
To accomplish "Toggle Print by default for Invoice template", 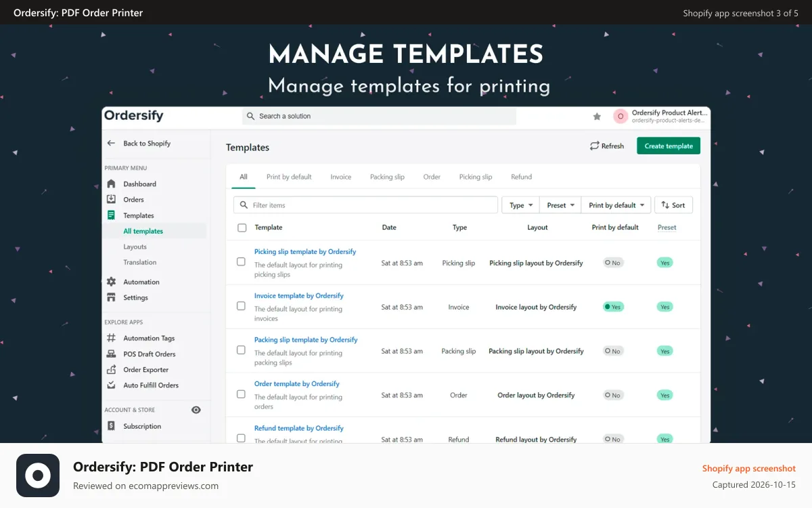I will (613, 307).
